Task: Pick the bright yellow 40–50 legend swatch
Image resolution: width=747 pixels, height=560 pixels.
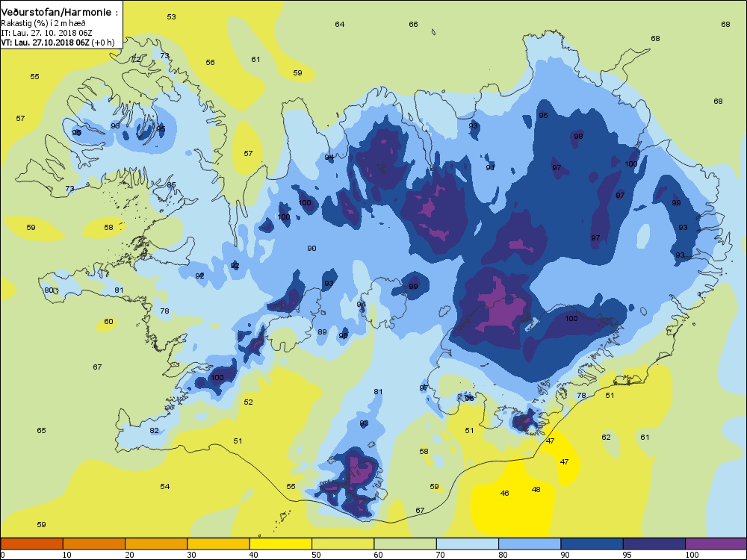Action: click(281, 544)
